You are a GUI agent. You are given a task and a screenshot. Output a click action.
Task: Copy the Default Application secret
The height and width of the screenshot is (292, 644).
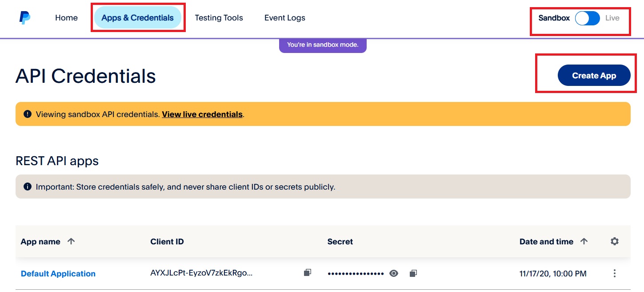pos(413,273)
